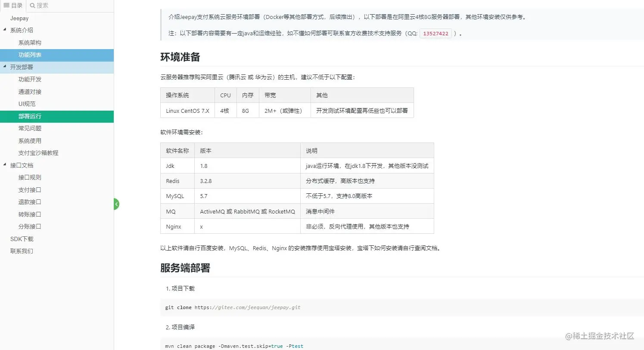644x350 pixels.
Task: Click the magnifier icon beside 搜索
Action: (x=32, y=6)
